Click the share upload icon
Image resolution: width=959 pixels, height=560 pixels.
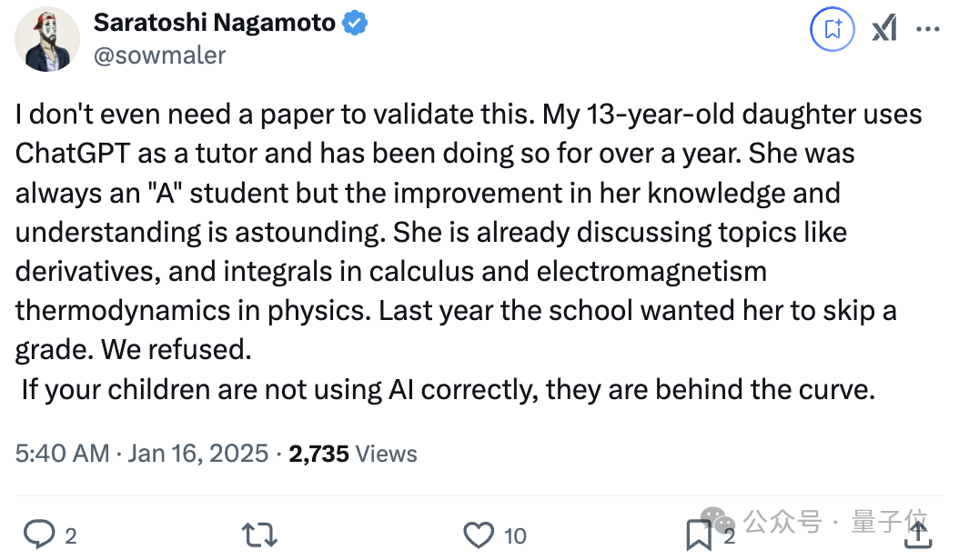(x=918, y=535)
